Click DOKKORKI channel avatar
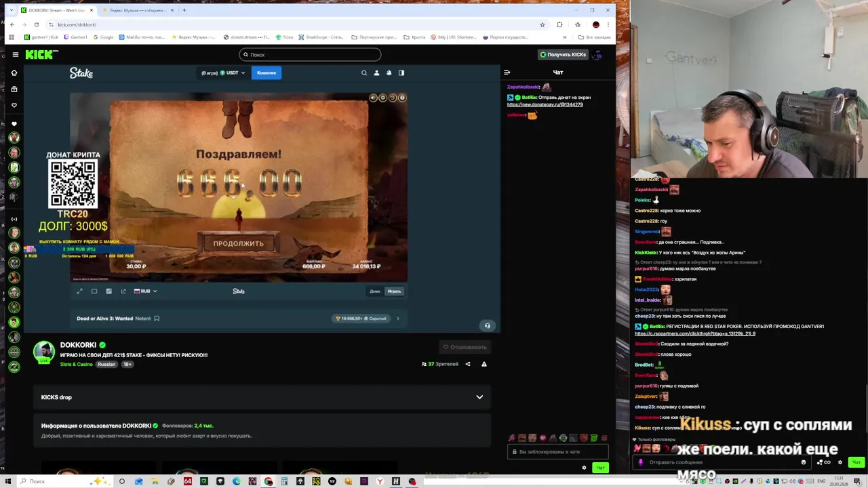Image resolution: width=868 pixels, height=488 pixels. pos(44,352)
